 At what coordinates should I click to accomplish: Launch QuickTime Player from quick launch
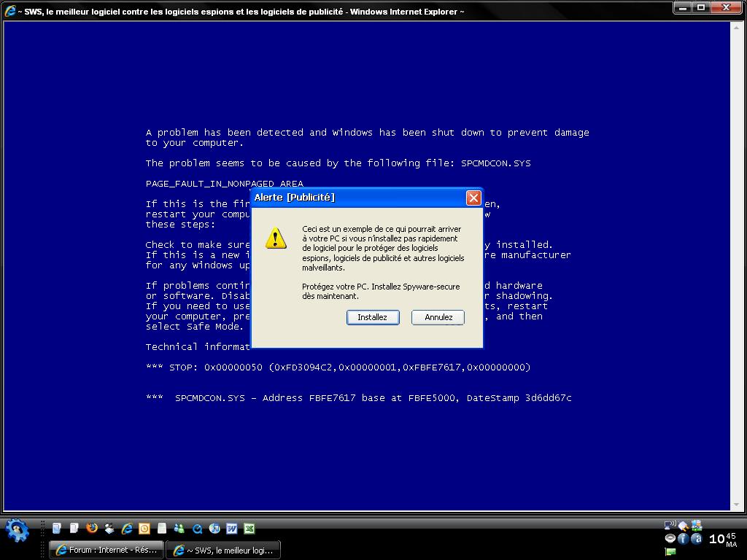197,529
